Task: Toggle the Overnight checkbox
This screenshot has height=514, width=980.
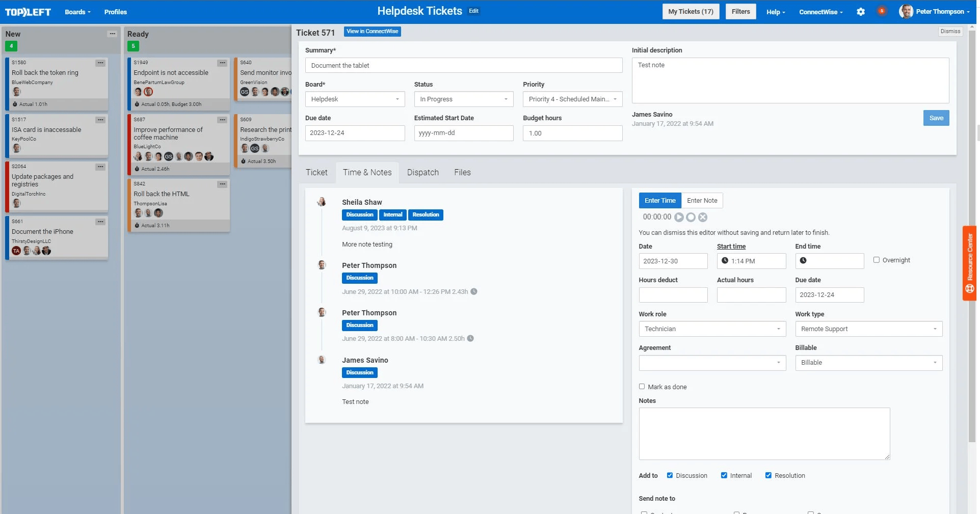Action: pos(877,260)
